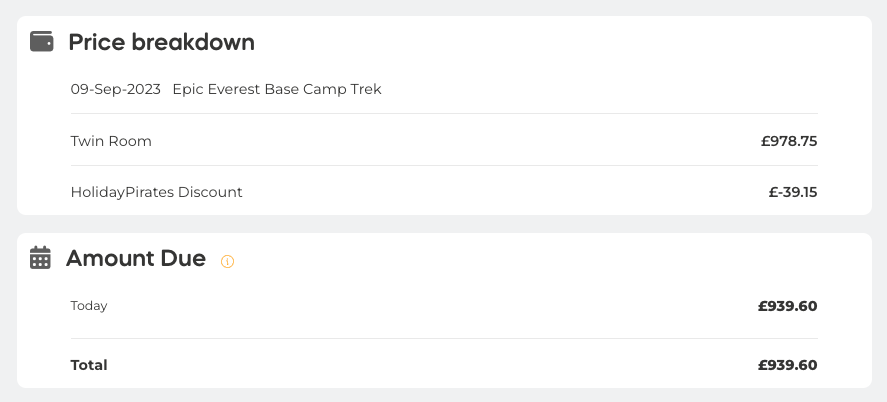Click the HolidayPirates Discount row
Screen dimensions: 887x402
click(x=444, y=192)
